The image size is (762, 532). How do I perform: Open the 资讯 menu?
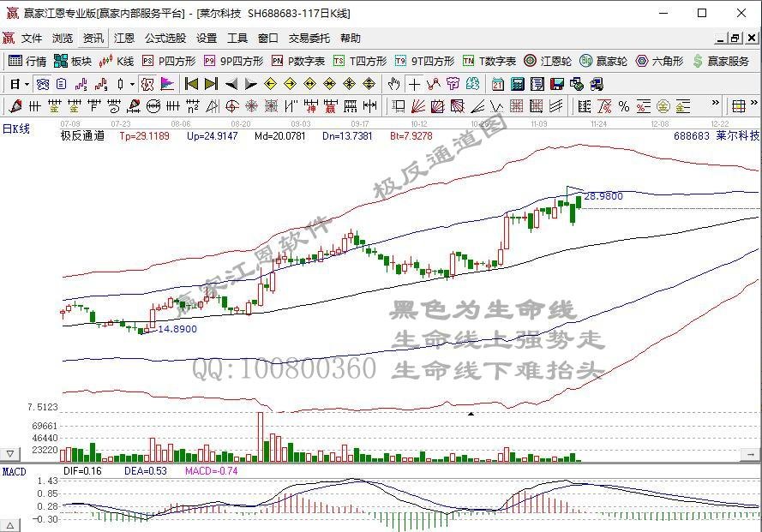coord(93,39)
